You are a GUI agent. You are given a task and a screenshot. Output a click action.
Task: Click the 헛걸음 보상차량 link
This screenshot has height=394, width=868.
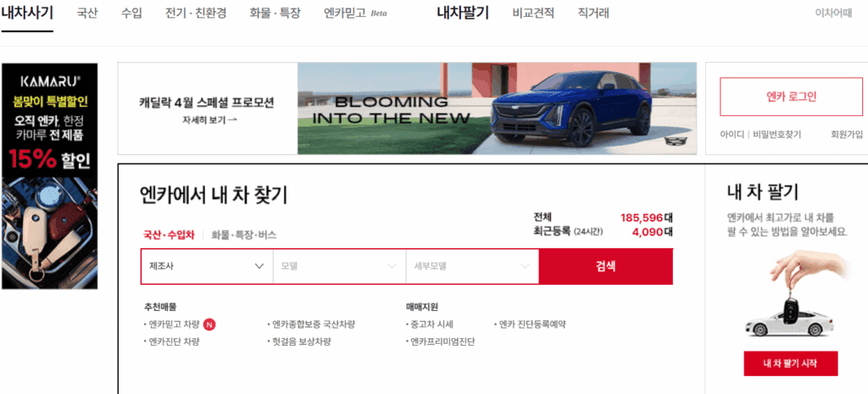301,342
